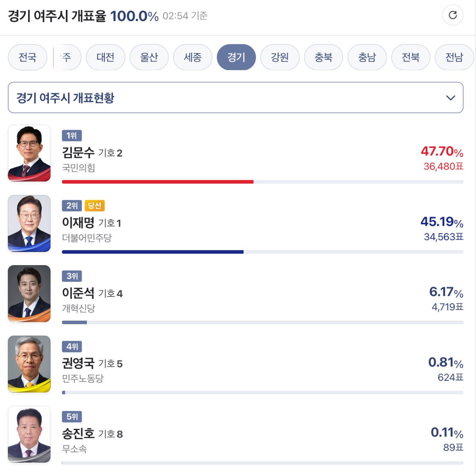Click the 이재명 candidate name
476x474 pixels.
tap(78, 223)
